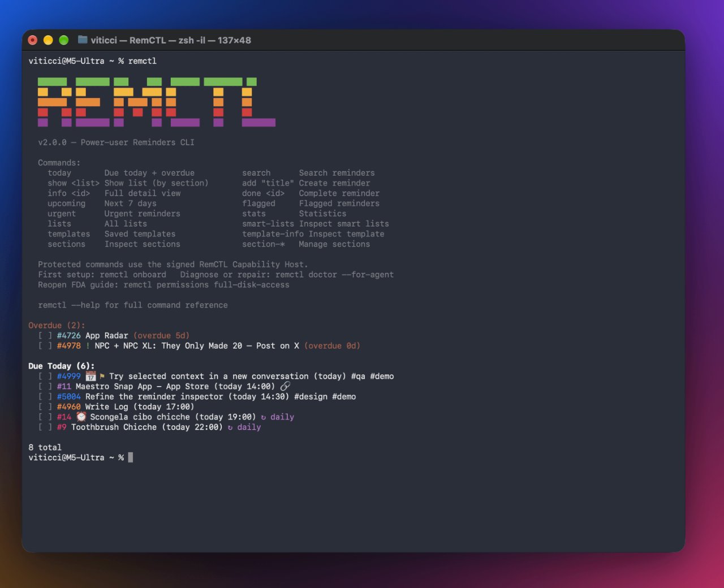This screenshot has height=588, width=724.
Task: Click reminder ID #4726
Action: (x=69, y=336)
